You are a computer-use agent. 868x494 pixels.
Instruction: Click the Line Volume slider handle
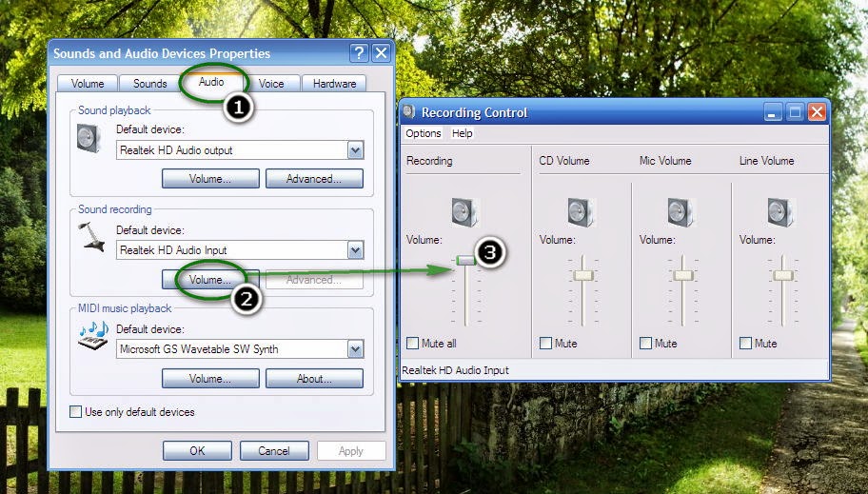point(782,275)
